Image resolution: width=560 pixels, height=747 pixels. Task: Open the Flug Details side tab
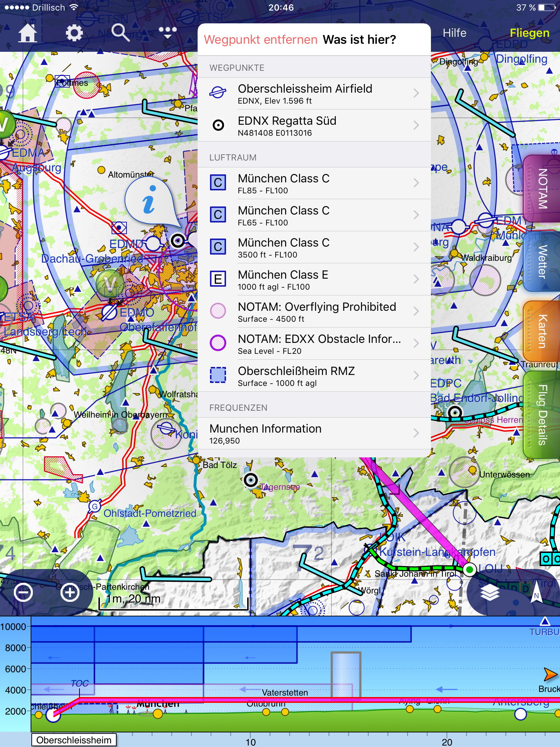542,415
